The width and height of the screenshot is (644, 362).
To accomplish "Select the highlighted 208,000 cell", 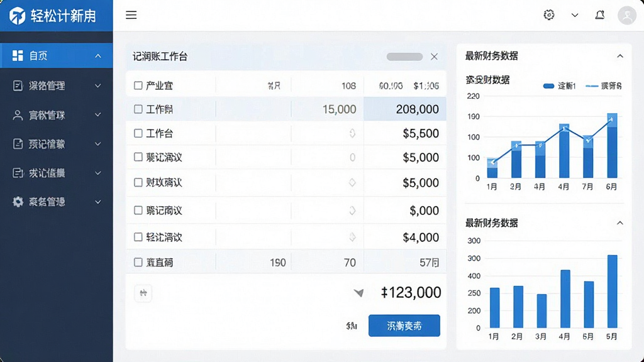I will pyautogui.click(x=405, y=109).
